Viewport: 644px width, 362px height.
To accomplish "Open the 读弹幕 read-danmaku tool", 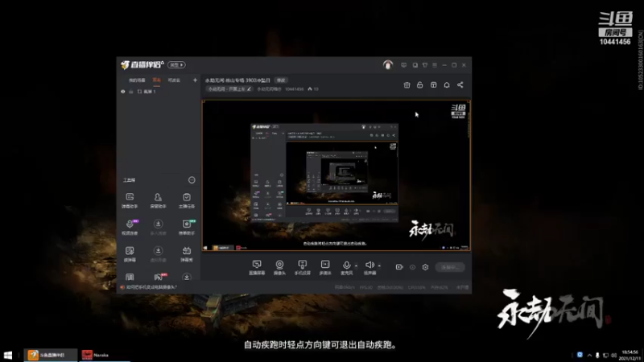I will 130,254.
